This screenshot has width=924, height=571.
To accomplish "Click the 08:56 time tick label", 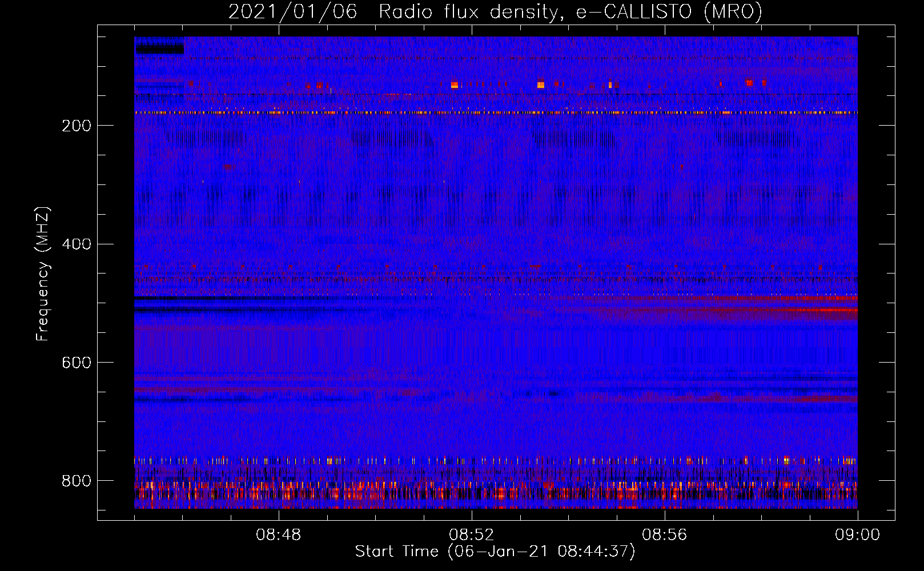I will tap(665, 535).
